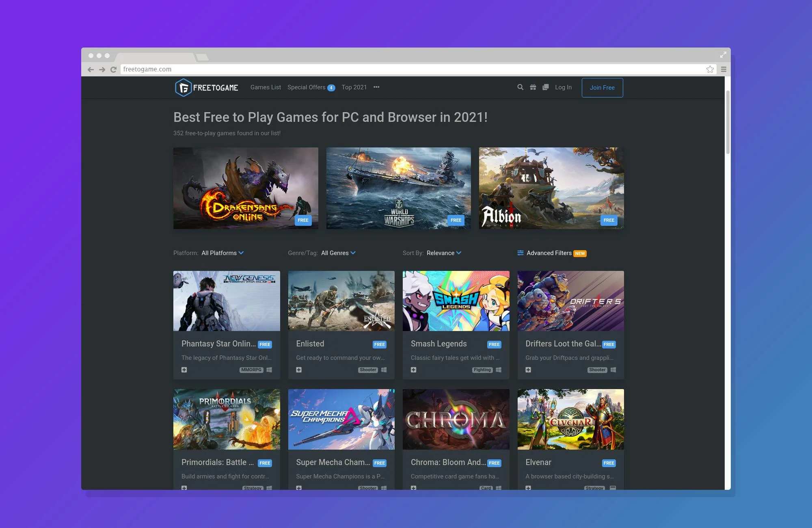Click the Fighting tag on Smash Legends card
This screenshot has width=812, height=528.
[482, 370]
